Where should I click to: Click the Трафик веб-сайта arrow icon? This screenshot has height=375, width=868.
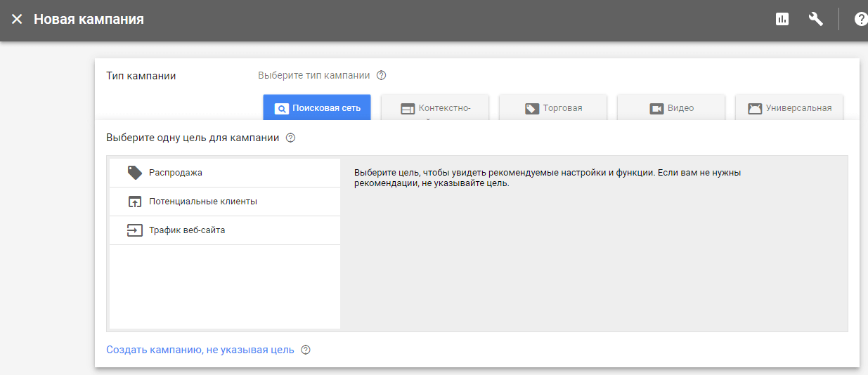tap(134, 230)
